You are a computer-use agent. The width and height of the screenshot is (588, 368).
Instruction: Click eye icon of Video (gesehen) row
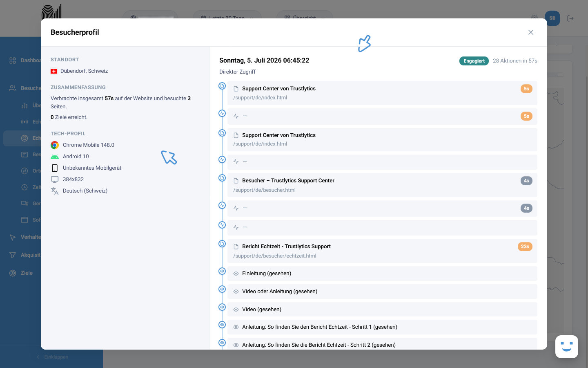tap(236, 310)
